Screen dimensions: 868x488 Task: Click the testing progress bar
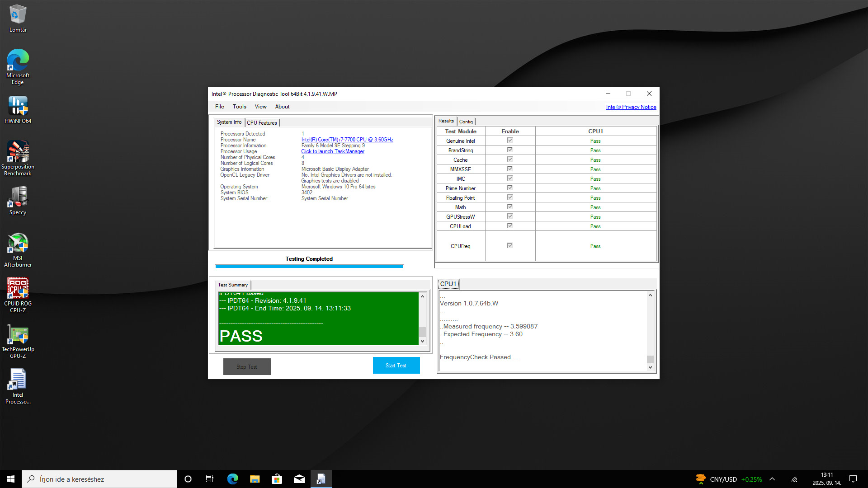[309, 267]
